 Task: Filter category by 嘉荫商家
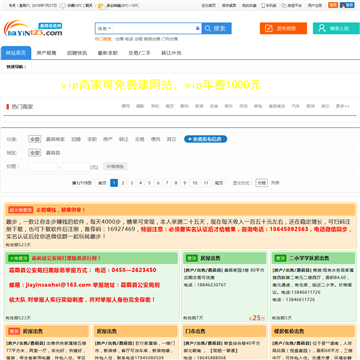coord(55,139)
